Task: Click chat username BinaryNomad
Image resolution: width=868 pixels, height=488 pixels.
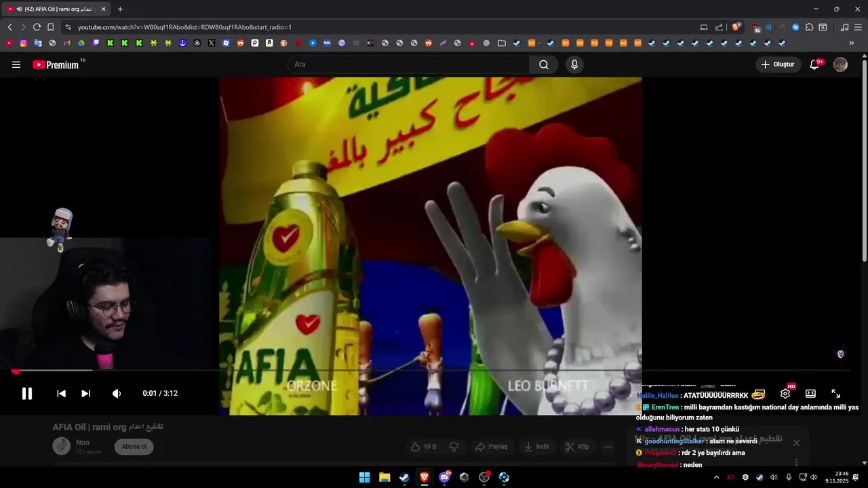Action: point(658,465)
